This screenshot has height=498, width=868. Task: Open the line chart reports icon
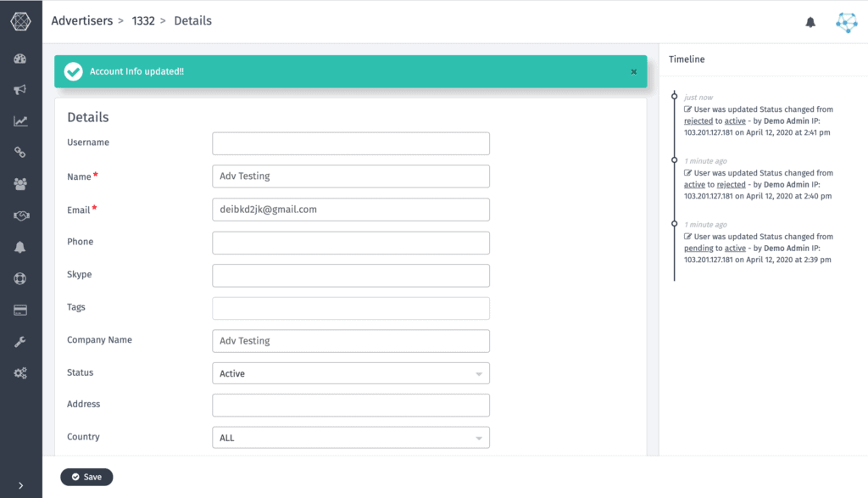(20, 121)
